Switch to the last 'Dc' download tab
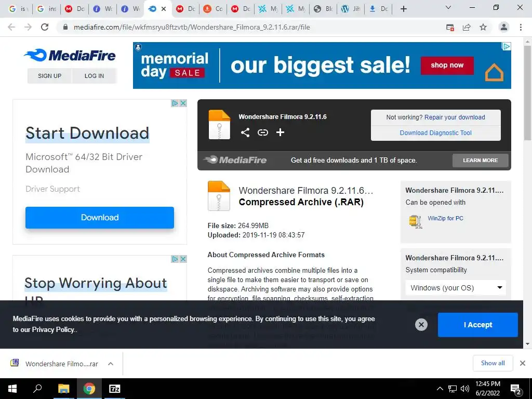 point(379,9)
